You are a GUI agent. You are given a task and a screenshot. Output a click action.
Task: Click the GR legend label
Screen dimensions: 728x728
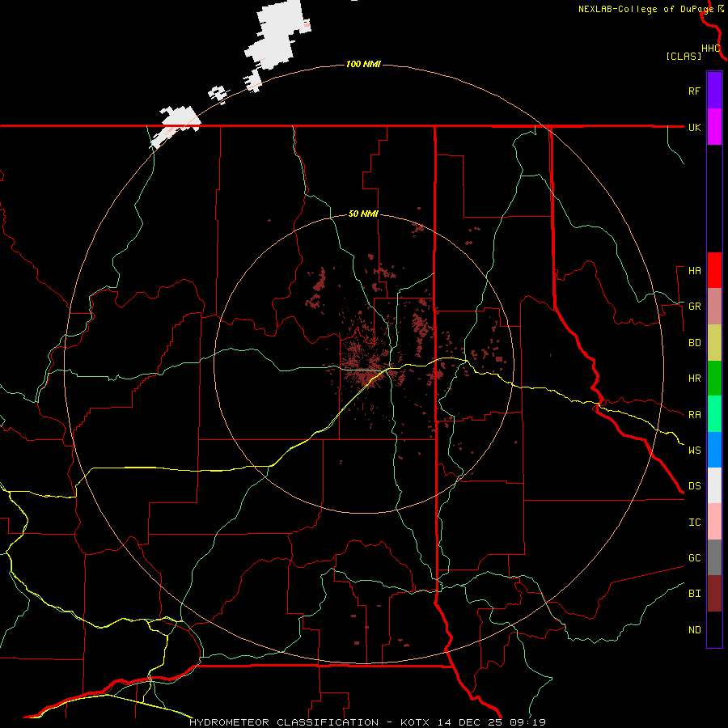(694, 307)
